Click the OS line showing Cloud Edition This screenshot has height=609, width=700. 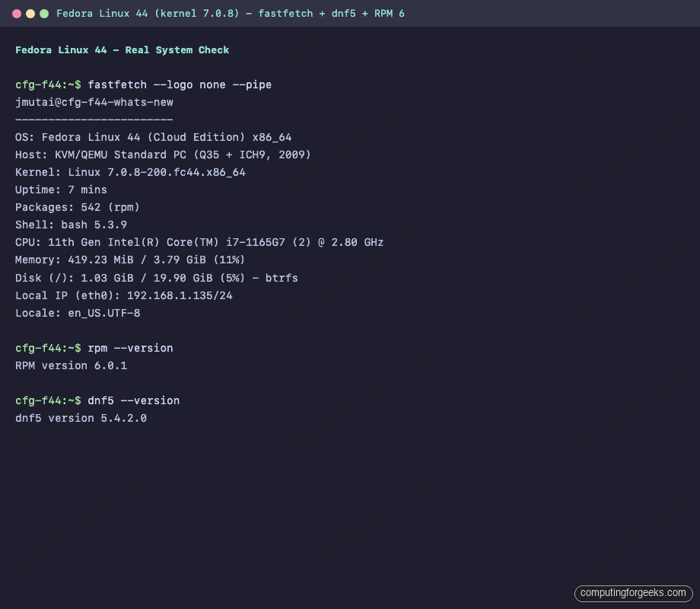pyautogui.click(x=154, y=137)
